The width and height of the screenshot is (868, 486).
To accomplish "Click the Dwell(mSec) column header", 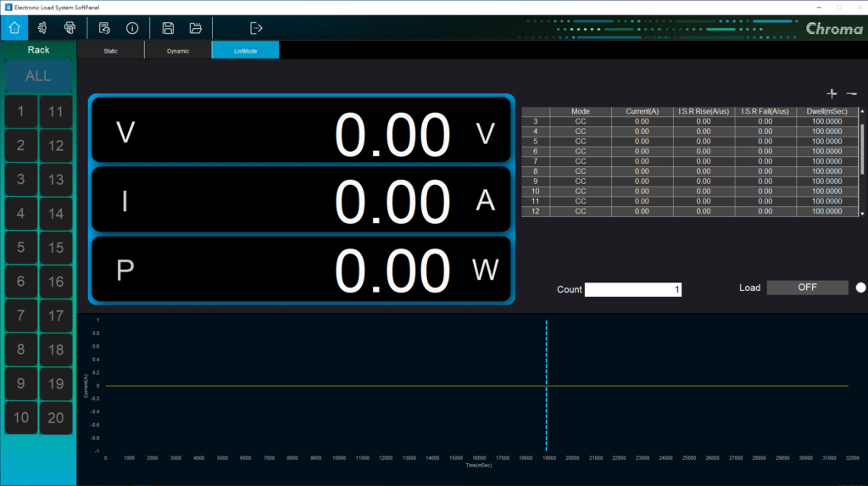I will point(827,111).
